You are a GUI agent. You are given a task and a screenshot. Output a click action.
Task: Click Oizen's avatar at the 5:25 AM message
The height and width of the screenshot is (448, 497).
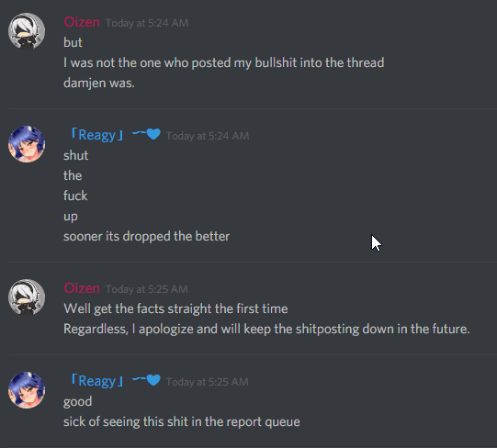(x=27, y=297)
